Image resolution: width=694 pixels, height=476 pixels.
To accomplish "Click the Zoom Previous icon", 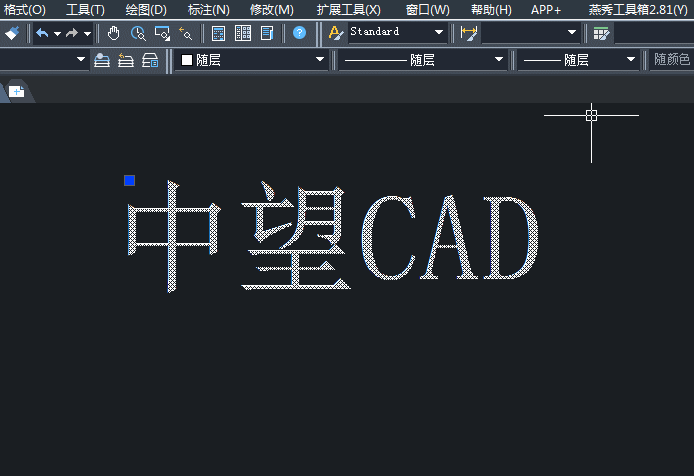I will (x=185, y=33).
